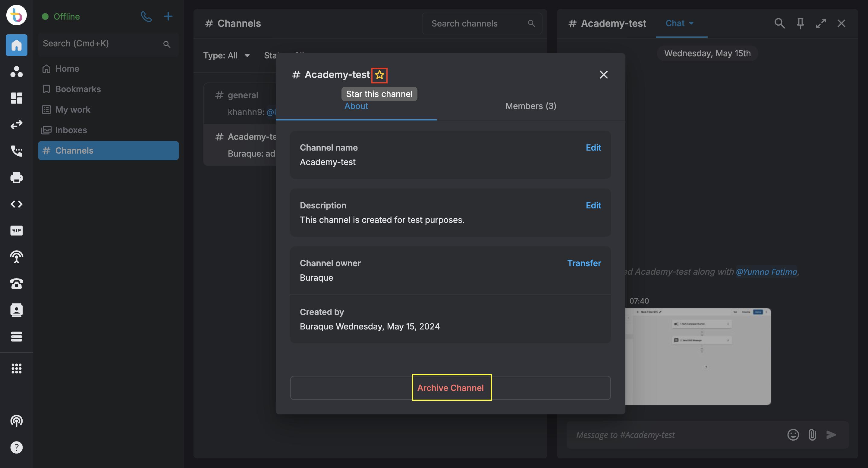
Task: Click the search magnifier in Search channels
Action: point(531,23)
